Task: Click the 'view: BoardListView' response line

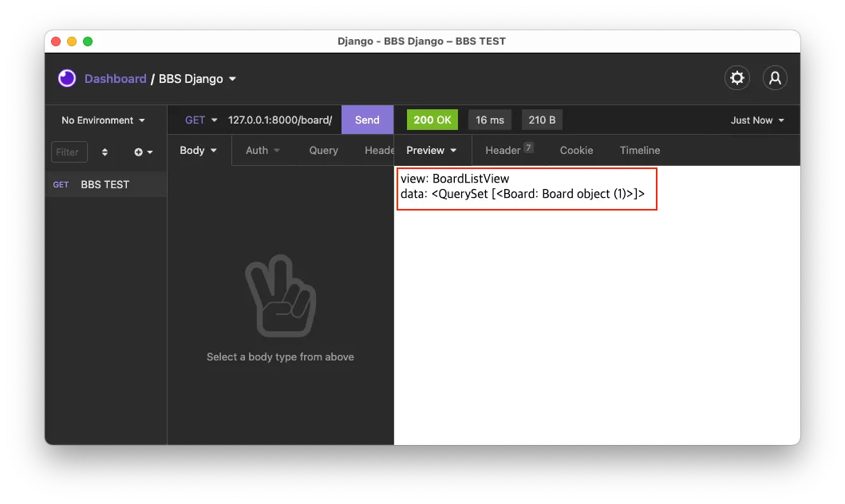Action: click(455, 178)
